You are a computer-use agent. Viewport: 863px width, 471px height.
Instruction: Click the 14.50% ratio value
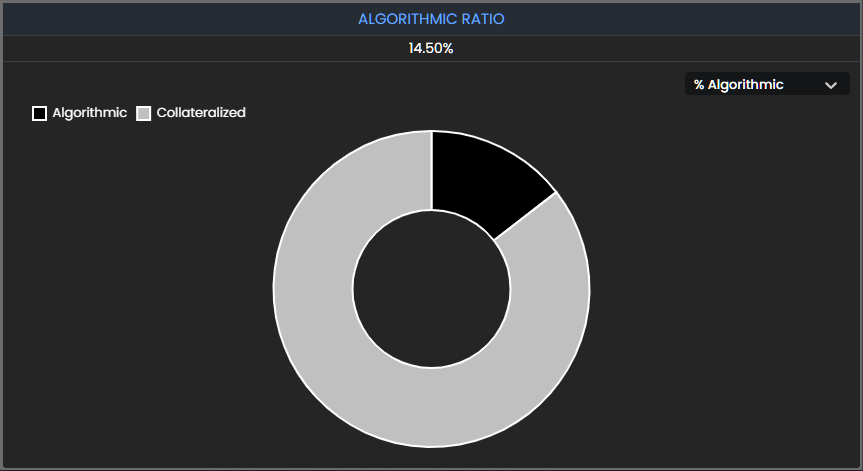tap(431, 48)
